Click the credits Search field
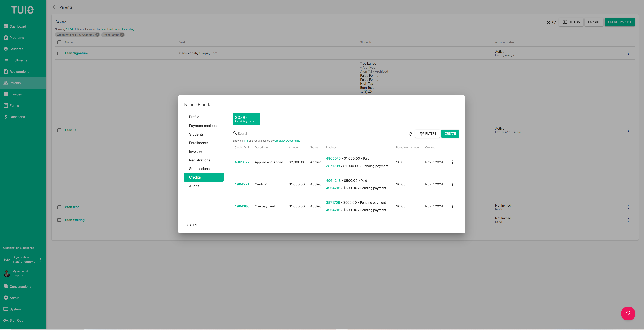This screenshot has width=644, height=330. pyautogui.click(x=322, y=133)
